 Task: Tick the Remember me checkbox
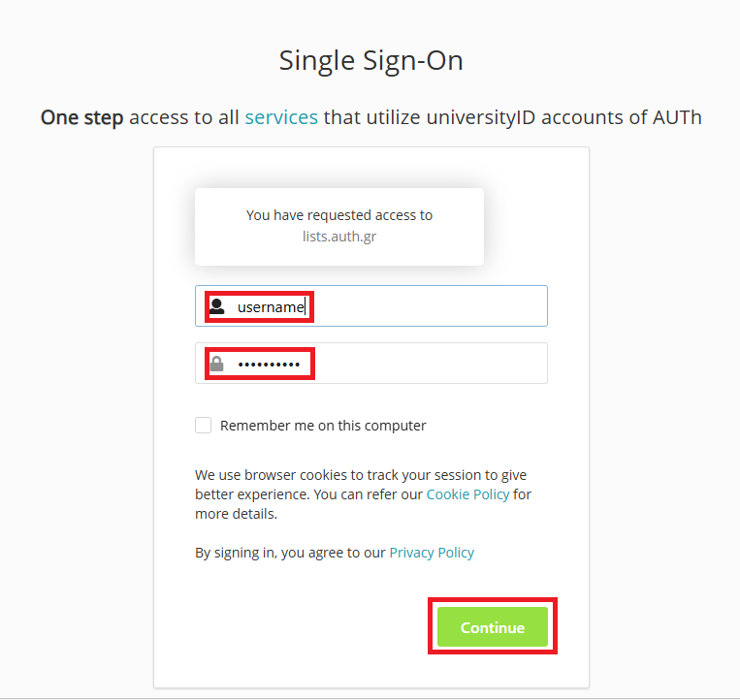click(203, 425)
